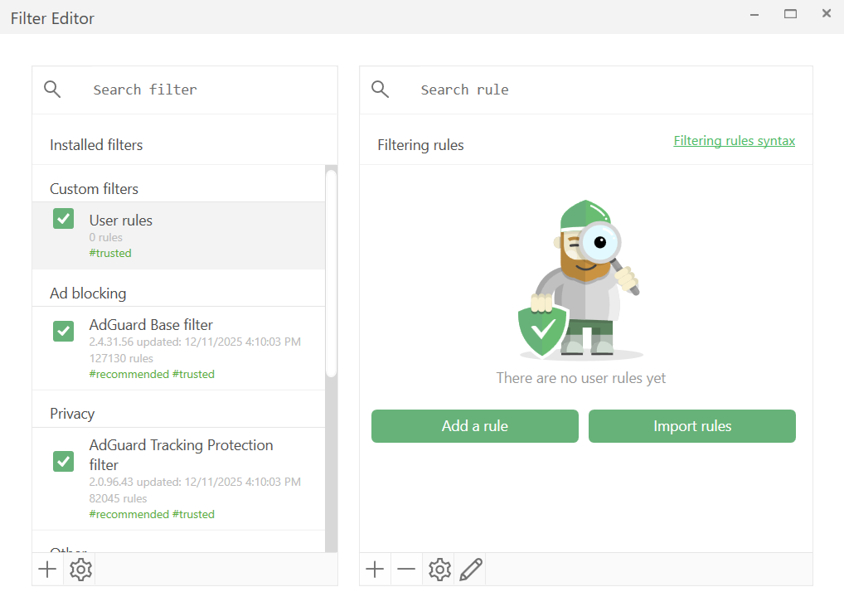Uncheck the User rules checkbox
Viewport: 844px width, 616px height.
click(x=64, y=219)
